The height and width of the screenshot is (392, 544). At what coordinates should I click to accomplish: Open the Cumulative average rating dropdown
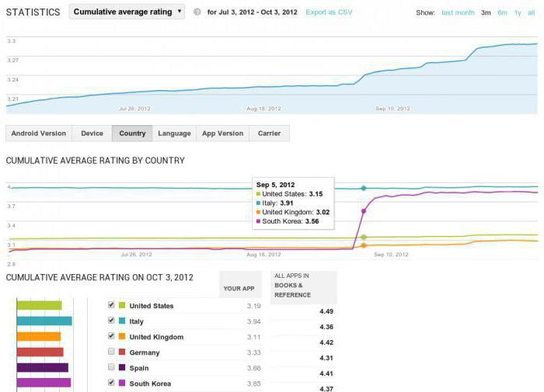[127, 12]
